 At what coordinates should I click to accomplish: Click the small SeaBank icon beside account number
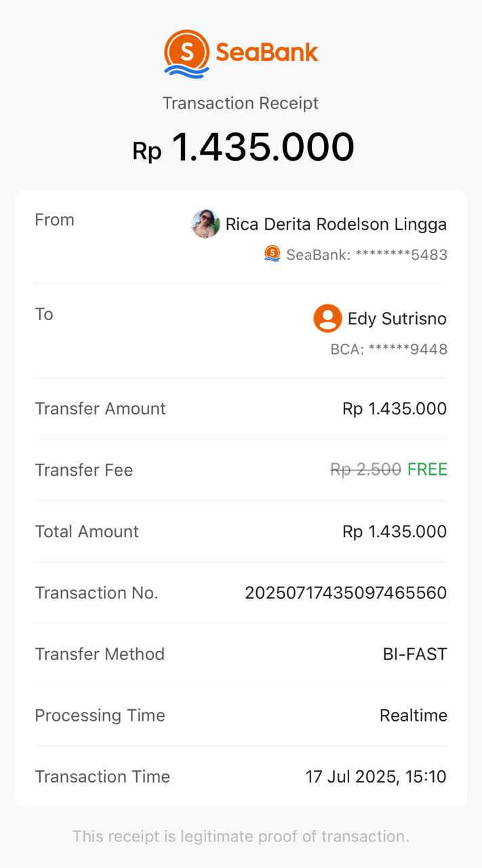click(x=272, y=254)
